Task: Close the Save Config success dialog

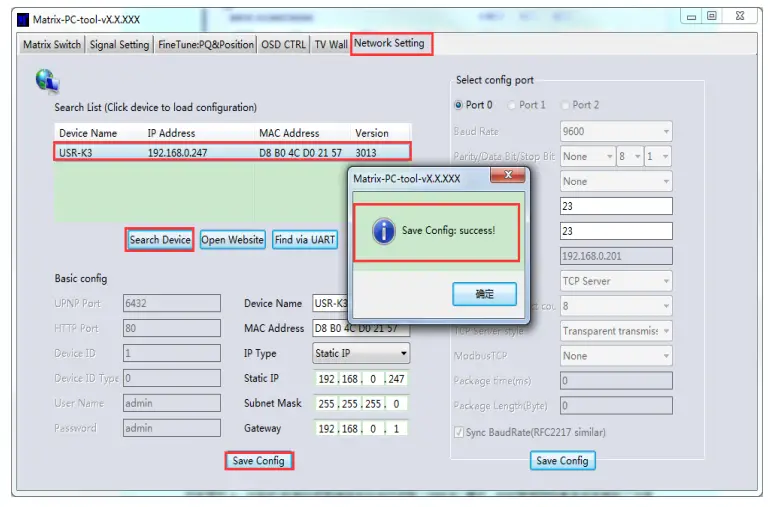Action: [x=508, y=175]
